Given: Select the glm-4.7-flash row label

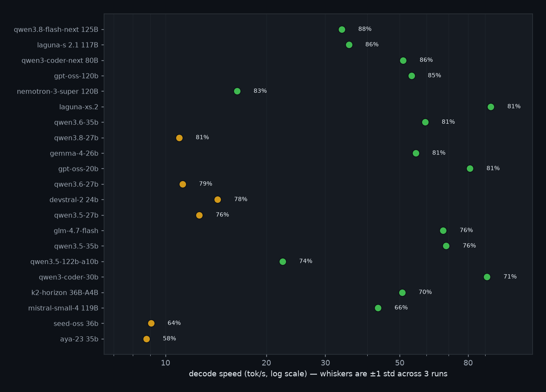Looking at the screenshot, I should pos(76,231).
